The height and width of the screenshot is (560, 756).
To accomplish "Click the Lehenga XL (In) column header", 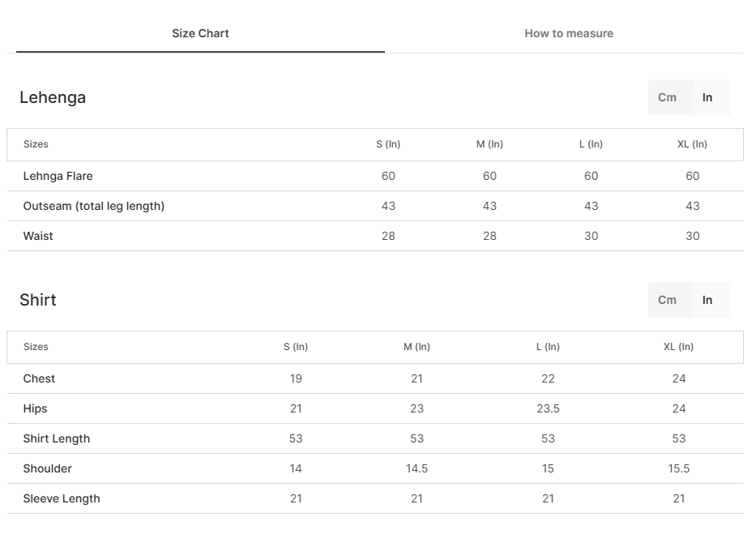I will pyautogui.click(x=692, y=144).
